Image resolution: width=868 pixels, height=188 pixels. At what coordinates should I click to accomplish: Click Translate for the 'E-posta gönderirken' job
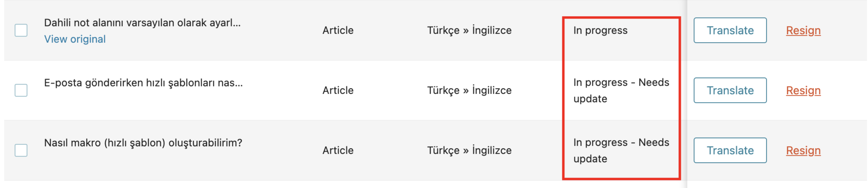(730, 90)
